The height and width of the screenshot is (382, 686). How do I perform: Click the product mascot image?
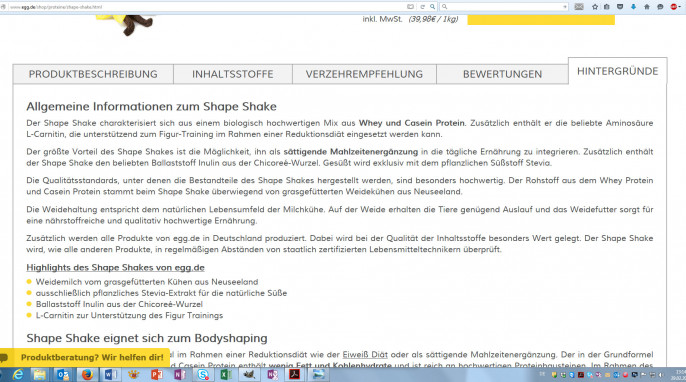point(127,24)
